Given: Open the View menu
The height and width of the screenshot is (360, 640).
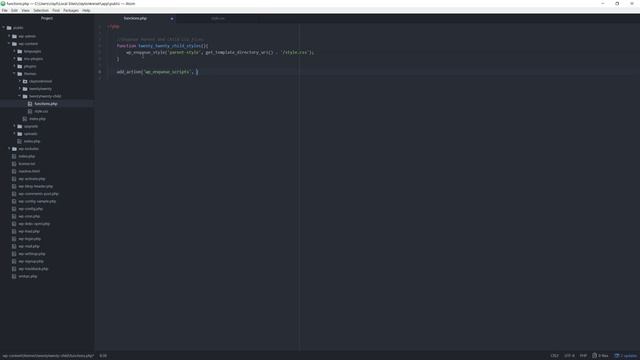Looking at the screenshot, I should point(25,10).
